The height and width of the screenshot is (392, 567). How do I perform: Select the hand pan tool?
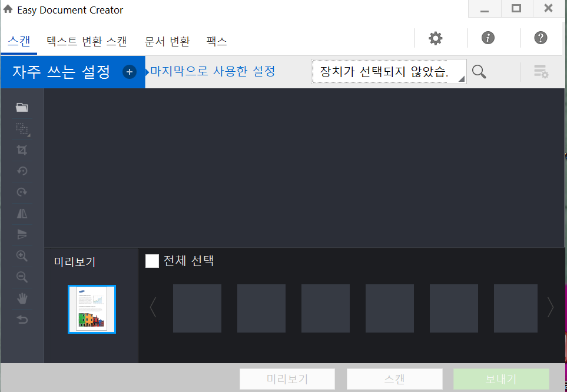tap(22, 298)
